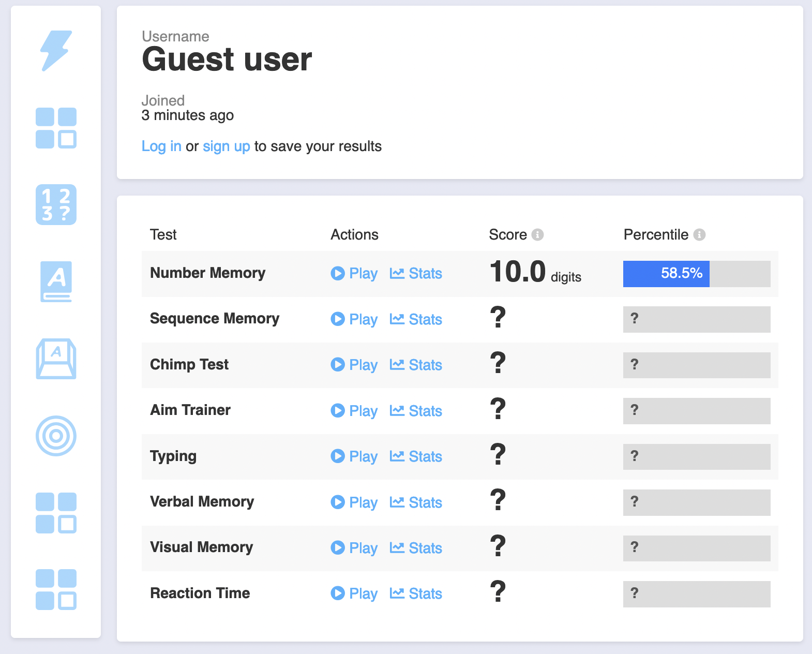
Task: Play the Sequence Memory test
Action: (x=354, y=319)
